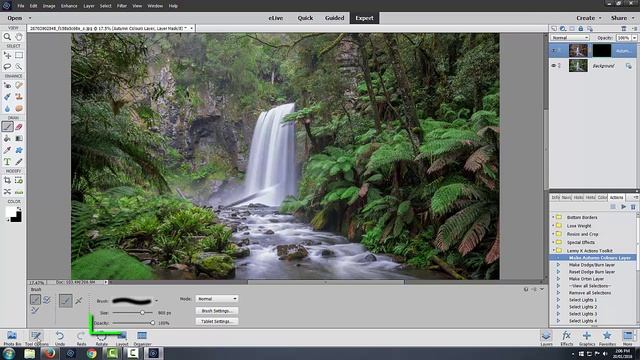Image resolution: width=640 pixels, height=360 pixels.
Task: Open the Enhance menu
Action: coord(69,6)
